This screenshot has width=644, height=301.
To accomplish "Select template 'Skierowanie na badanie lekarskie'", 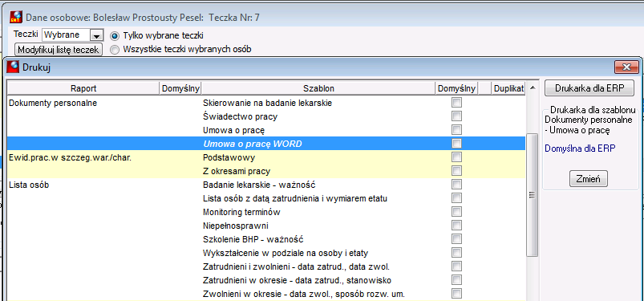I will click(x=267, y=104).
